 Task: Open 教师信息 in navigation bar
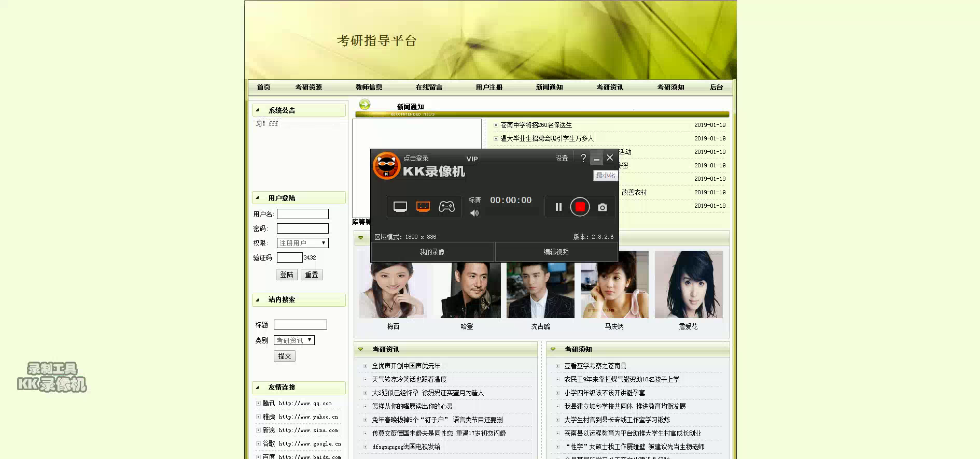[369, 87]
